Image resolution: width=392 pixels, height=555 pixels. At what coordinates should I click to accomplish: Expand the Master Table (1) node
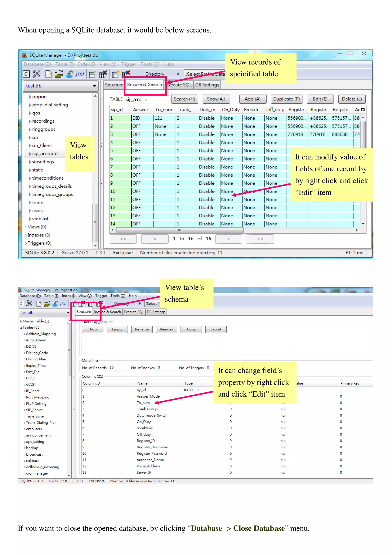[21, 321]
